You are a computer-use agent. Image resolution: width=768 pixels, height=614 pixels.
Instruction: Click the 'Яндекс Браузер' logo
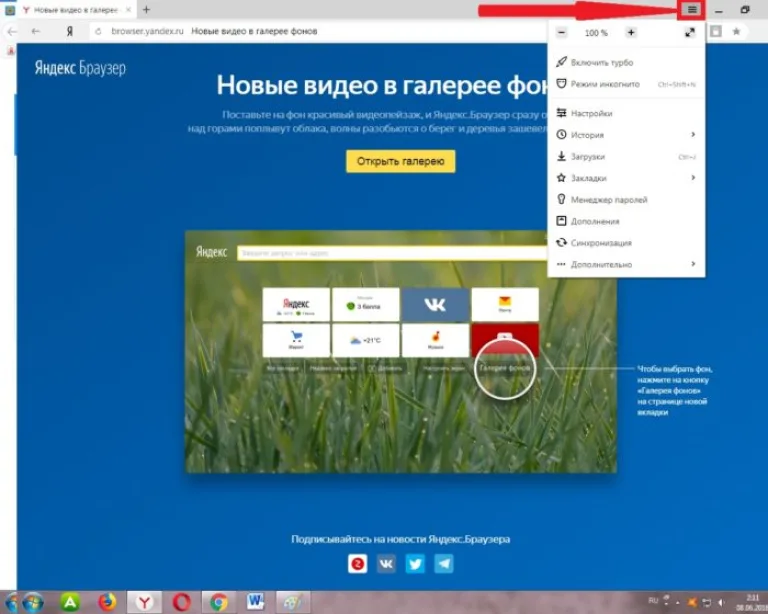pyautogui.click(x=80, y=68)
